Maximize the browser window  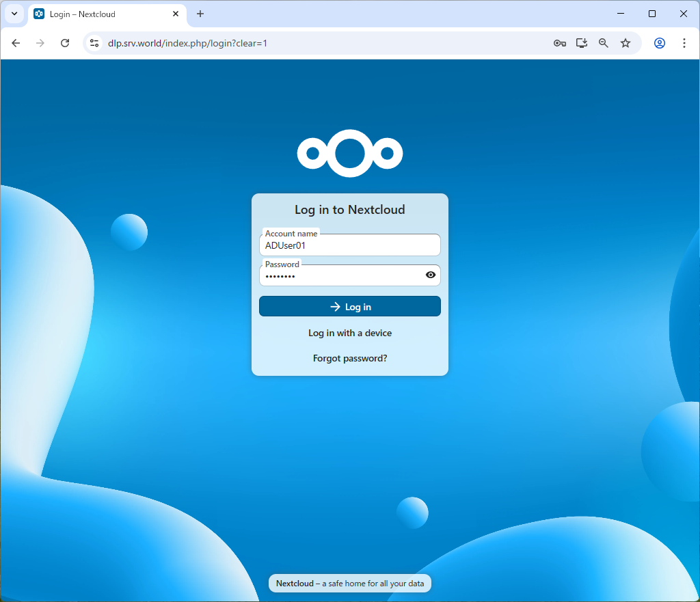651,14
